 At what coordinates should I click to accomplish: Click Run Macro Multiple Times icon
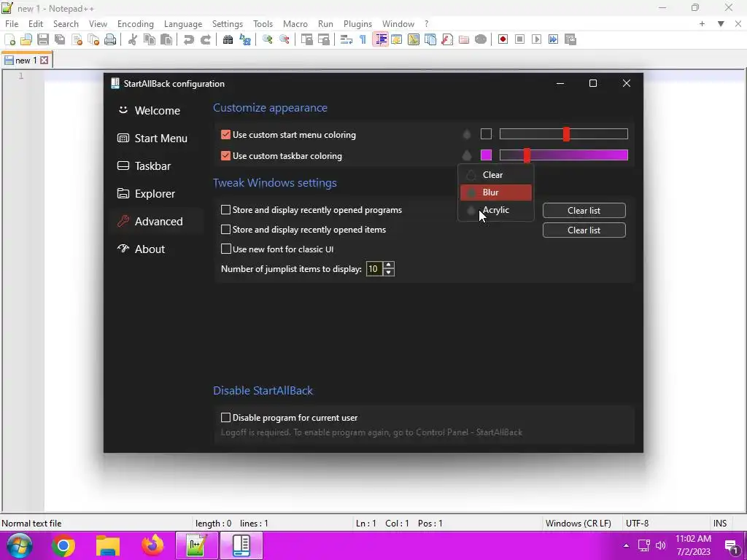tap(553, 39)
